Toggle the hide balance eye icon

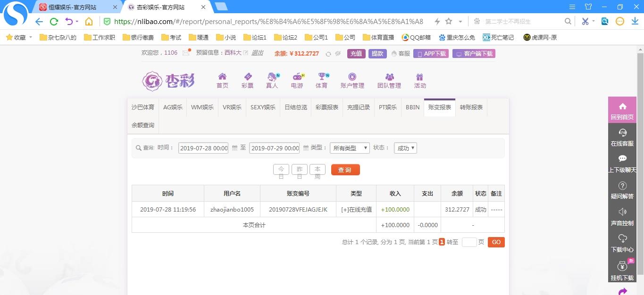point(338,54)
